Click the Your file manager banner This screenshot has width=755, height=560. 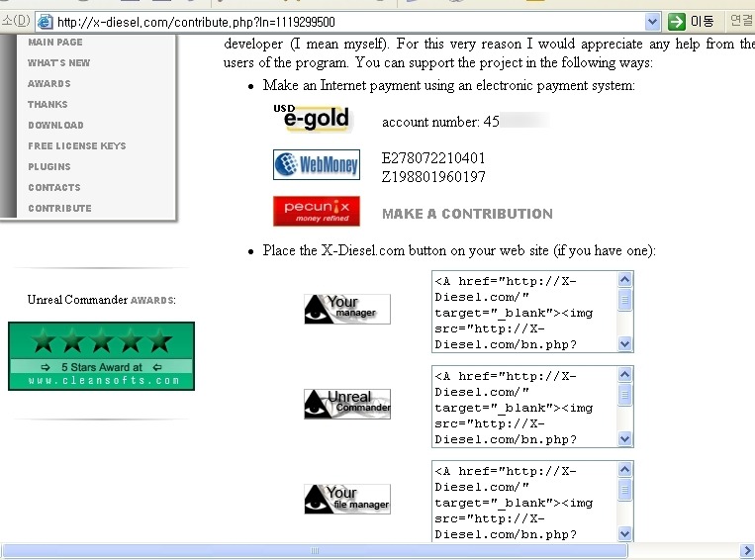click(346, 499)
